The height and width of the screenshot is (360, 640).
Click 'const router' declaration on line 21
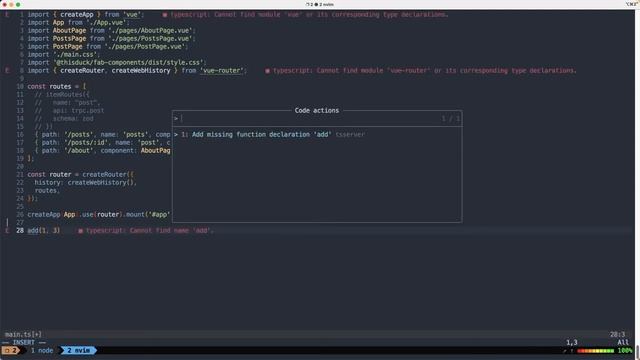[49, 174]
